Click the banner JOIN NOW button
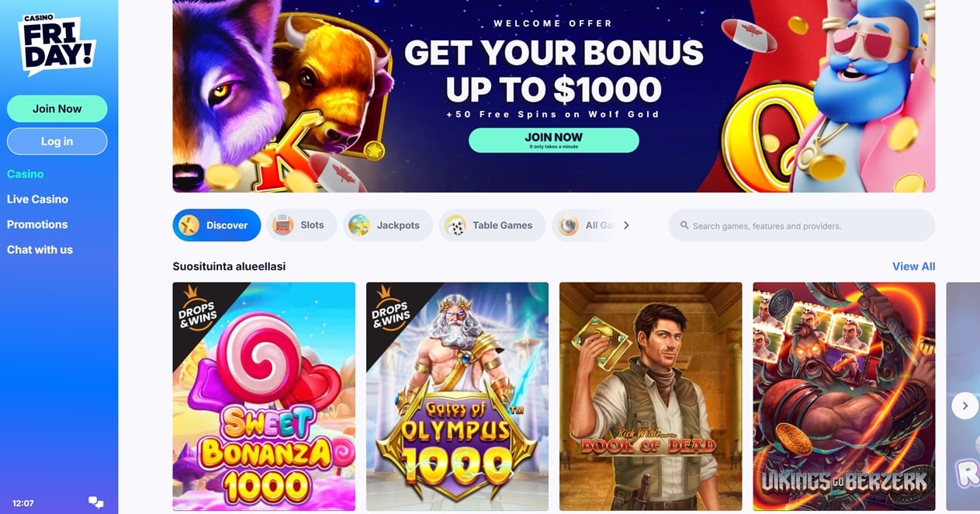The image size is (980, 514). pyautogui.click(x=554, y=140)
